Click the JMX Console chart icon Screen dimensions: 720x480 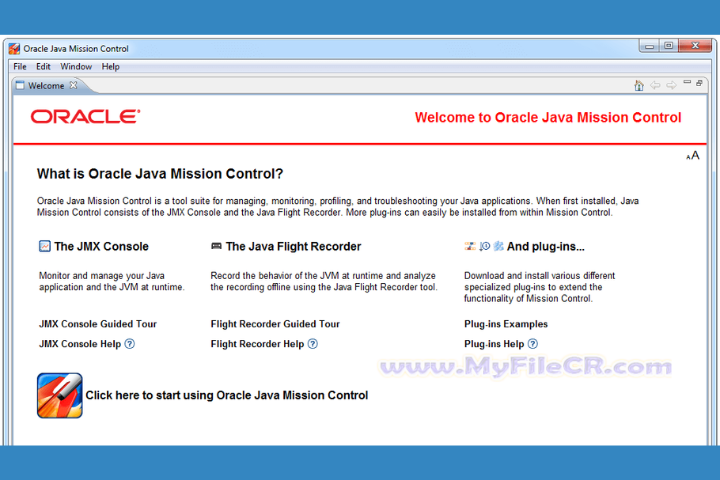(45, 246)
